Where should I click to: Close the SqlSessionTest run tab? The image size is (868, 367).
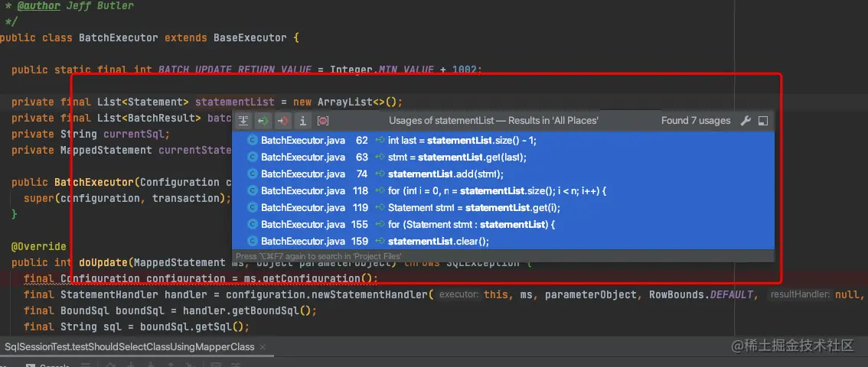click(x=263, y=347)
